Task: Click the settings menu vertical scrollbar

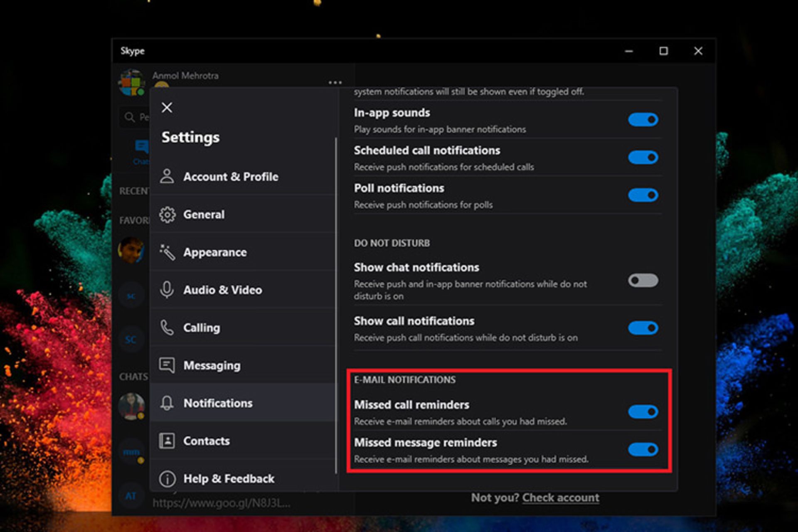Action: [x=336, y=305]
